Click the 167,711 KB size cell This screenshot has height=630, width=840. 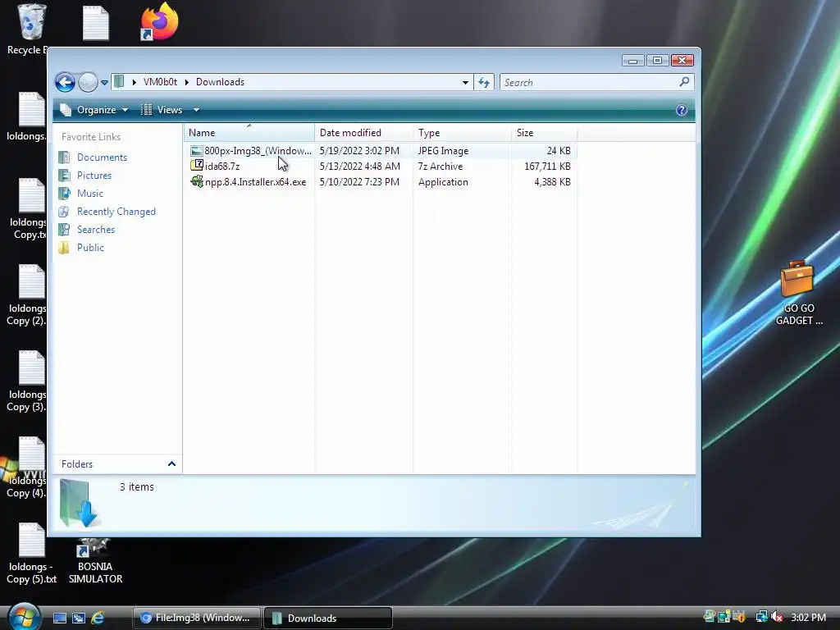547,167
